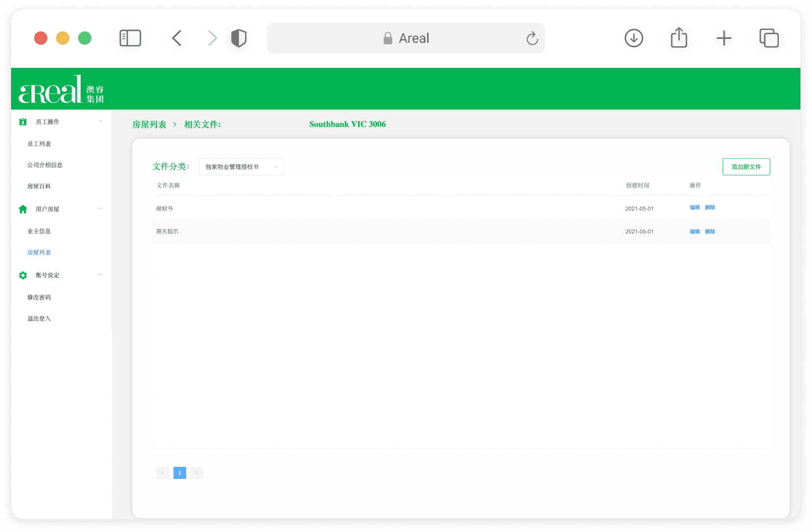Click the share icon in the toolbar
812x532 pixels.
click(679, 38)
